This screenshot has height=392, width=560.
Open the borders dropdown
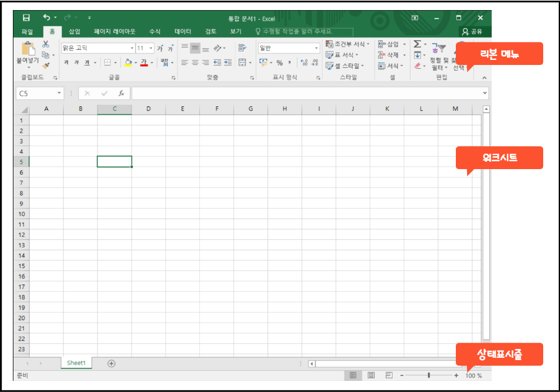[x=115, y=63]
